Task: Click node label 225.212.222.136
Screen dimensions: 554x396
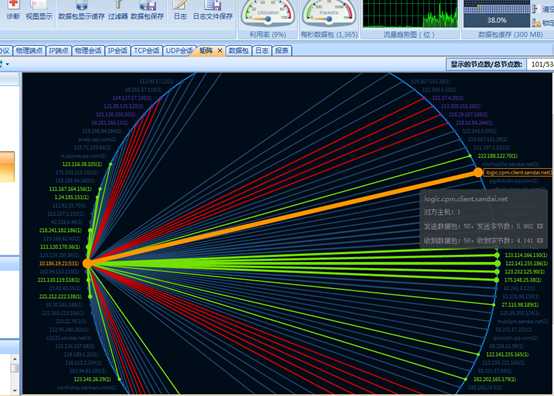Action: tap(60, 296)
